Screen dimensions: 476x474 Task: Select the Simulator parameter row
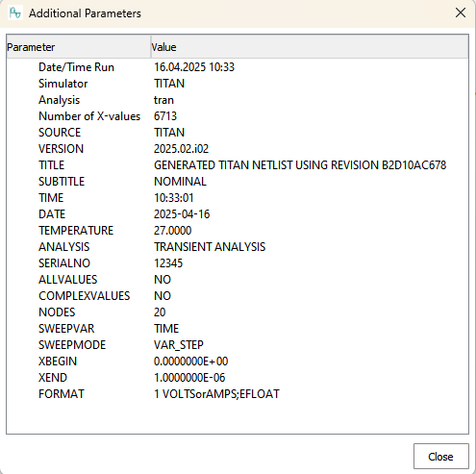pyautogui.click(x=238, y=84)
